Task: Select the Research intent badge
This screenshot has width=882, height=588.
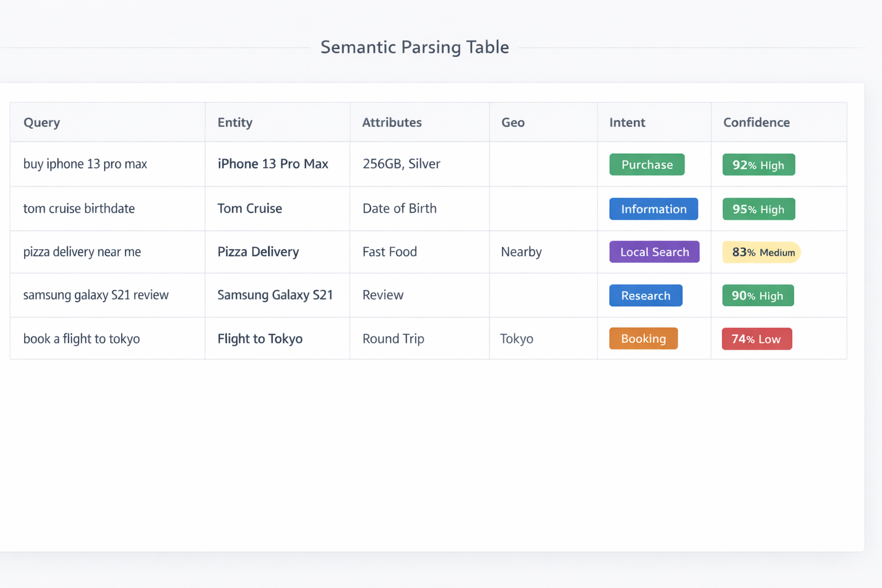Action: 645,296
